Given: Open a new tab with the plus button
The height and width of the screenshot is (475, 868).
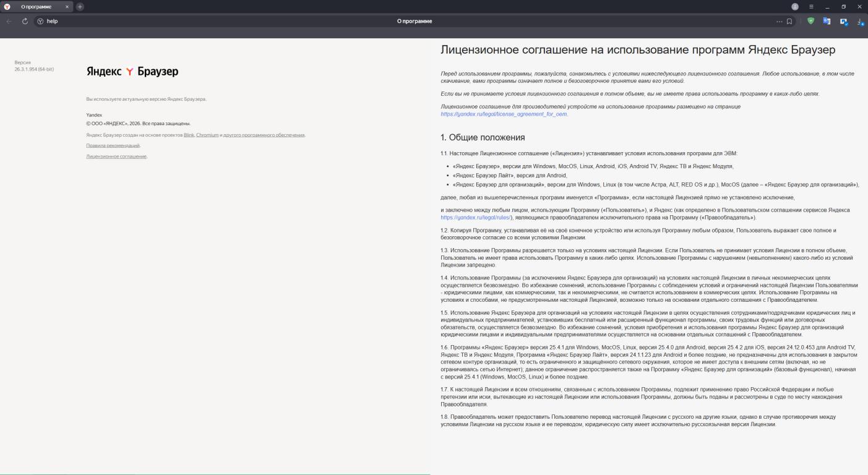Looking at the screenshot, I should (x=80, y=7).
